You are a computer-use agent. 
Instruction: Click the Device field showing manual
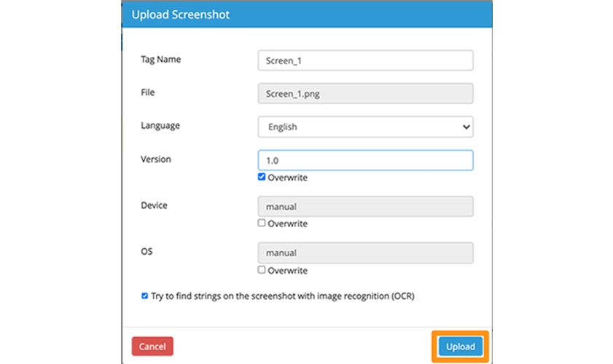pyautogui.click(x=365, y=206)
